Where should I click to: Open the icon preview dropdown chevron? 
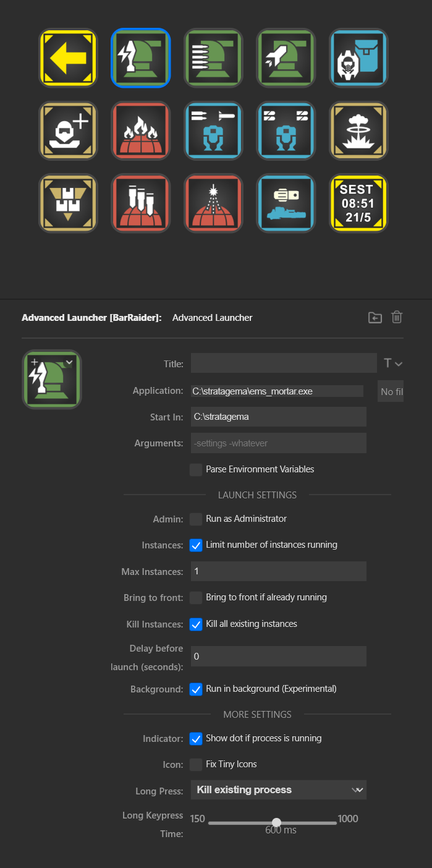[69, 362]
